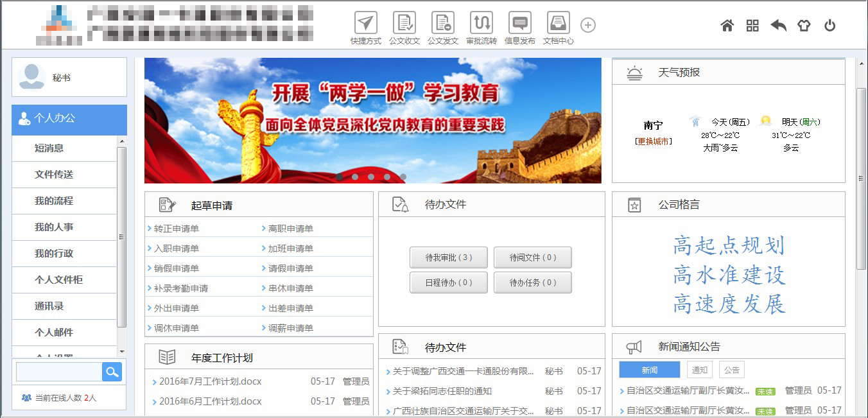
Task: Open the theme skin shirt icon
Action: pos(804,26)
